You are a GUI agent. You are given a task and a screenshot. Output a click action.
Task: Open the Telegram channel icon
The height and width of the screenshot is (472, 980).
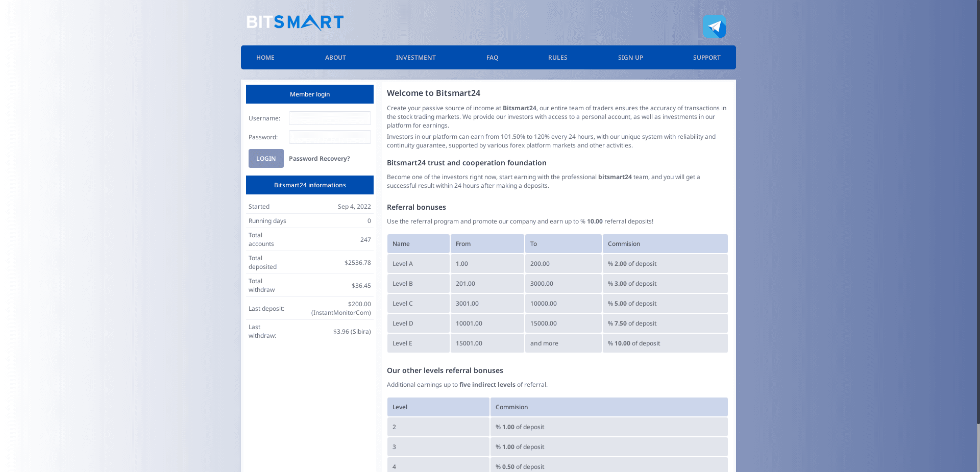click(714, 27)
